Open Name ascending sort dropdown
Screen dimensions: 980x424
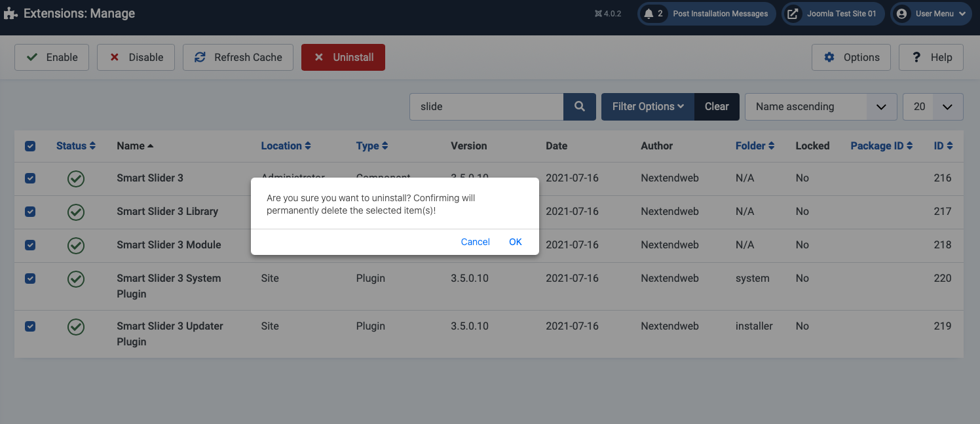click(x=821, y=106)
